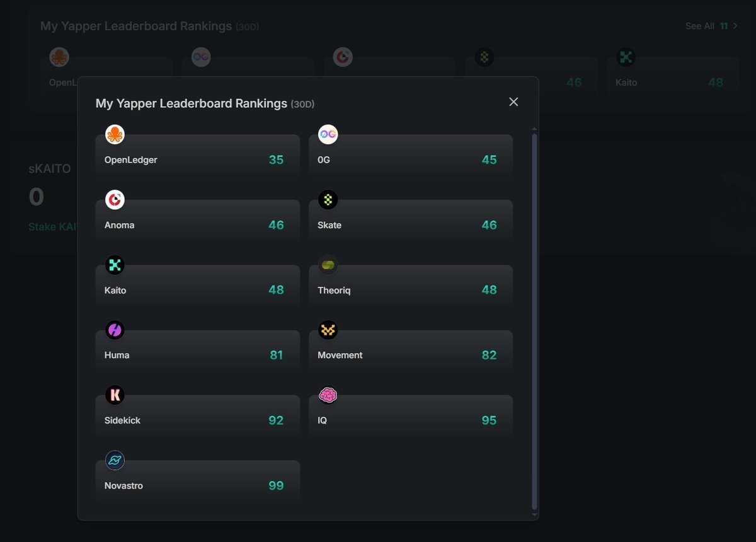
Task: Click the background Kaito card showing 48
Action: click(x=673, y=78)
